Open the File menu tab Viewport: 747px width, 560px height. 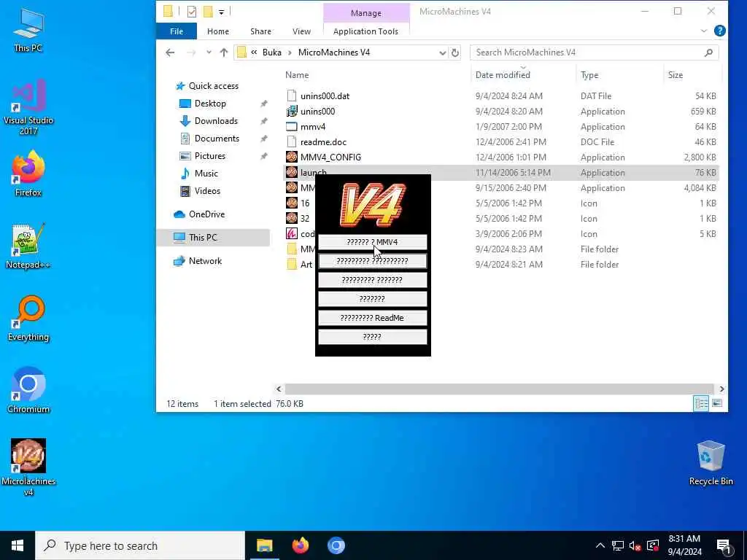coord(177,31)
